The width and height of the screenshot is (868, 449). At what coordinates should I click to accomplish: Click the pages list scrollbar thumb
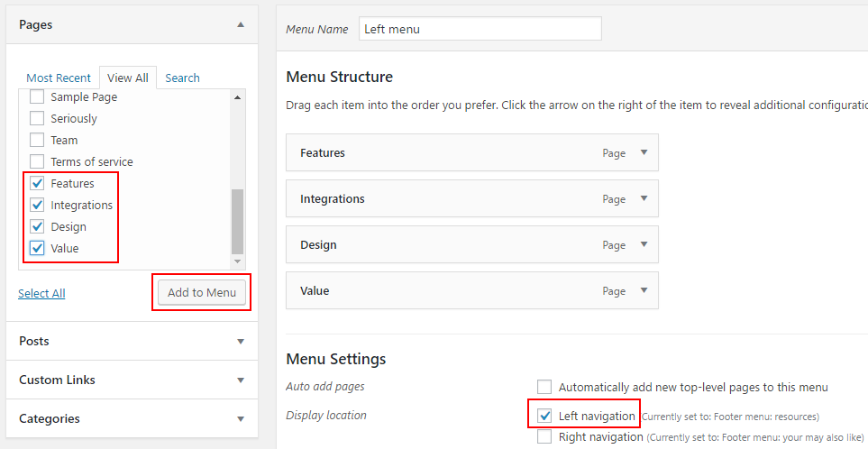pyautogui.click(x=237, y=222)
